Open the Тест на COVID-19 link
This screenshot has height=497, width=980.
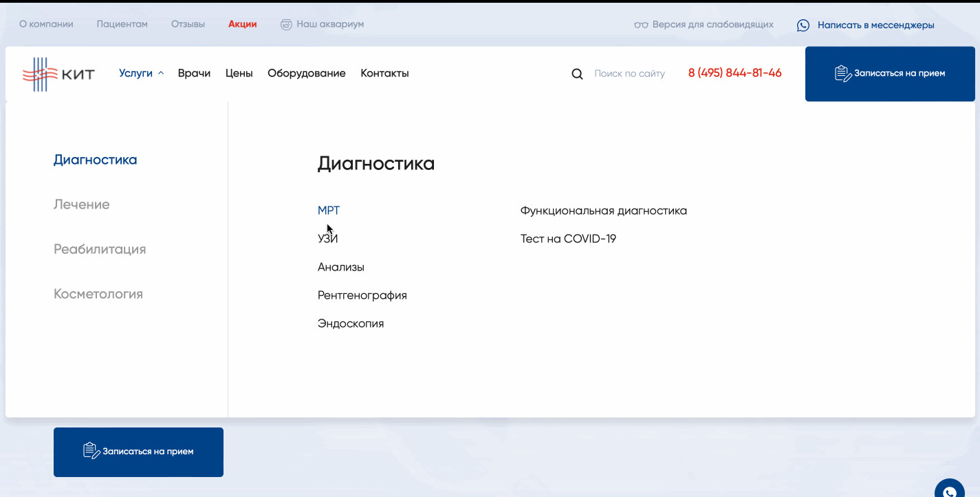coord(568,239)
